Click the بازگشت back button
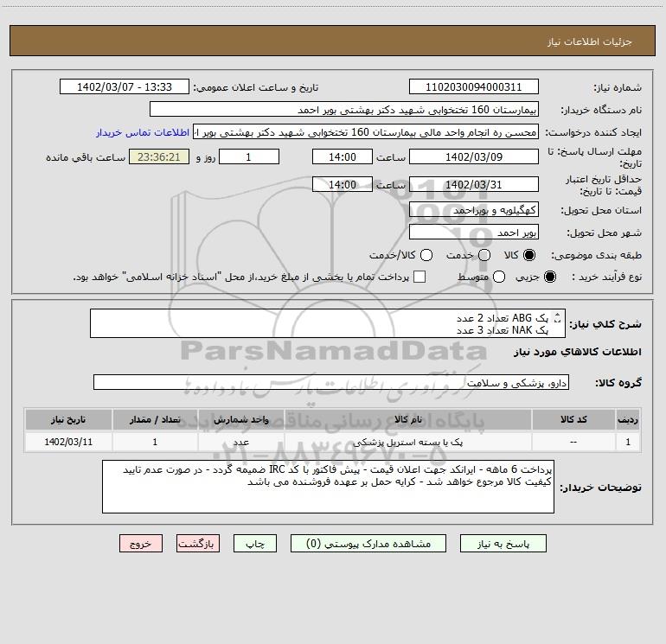This screenshot has width=666, height=644. 198,544
